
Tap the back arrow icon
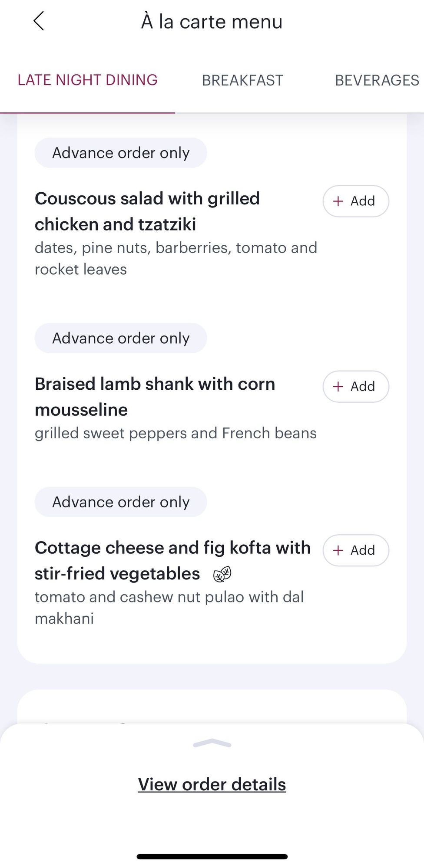(x=39, y=21)
